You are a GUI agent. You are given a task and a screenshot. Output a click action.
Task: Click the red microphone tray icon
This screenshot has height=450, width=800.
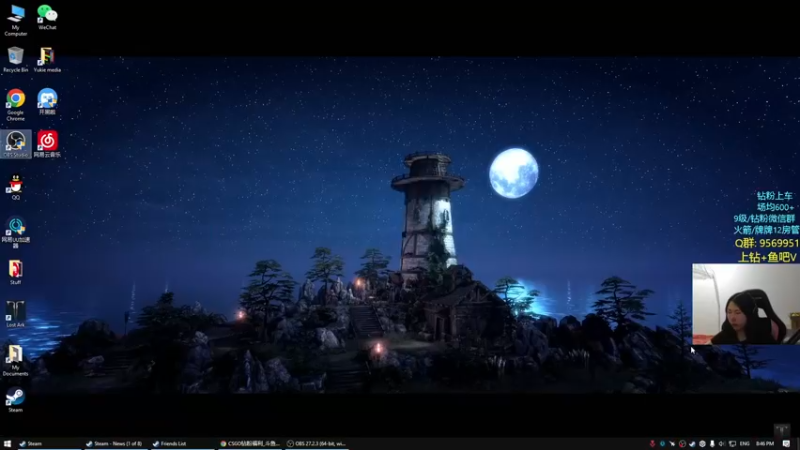[652, 444]
